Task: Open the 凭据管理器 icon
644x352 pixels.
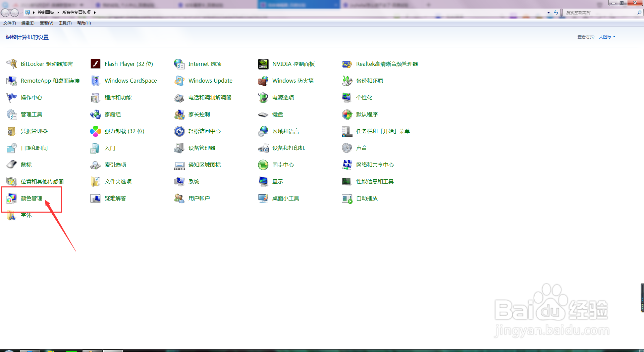Action: pyautogui.click(x=12, y=131)
